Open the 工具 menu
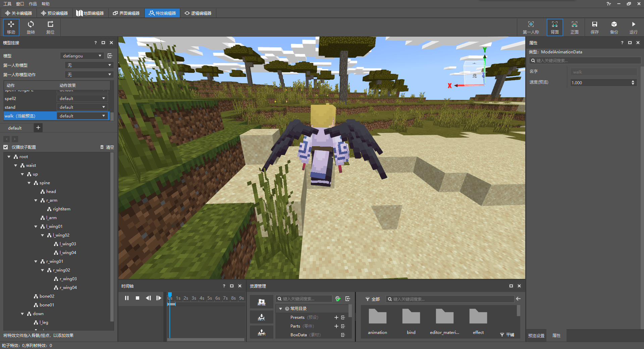644x349 pixels. [x=7, y=4]
